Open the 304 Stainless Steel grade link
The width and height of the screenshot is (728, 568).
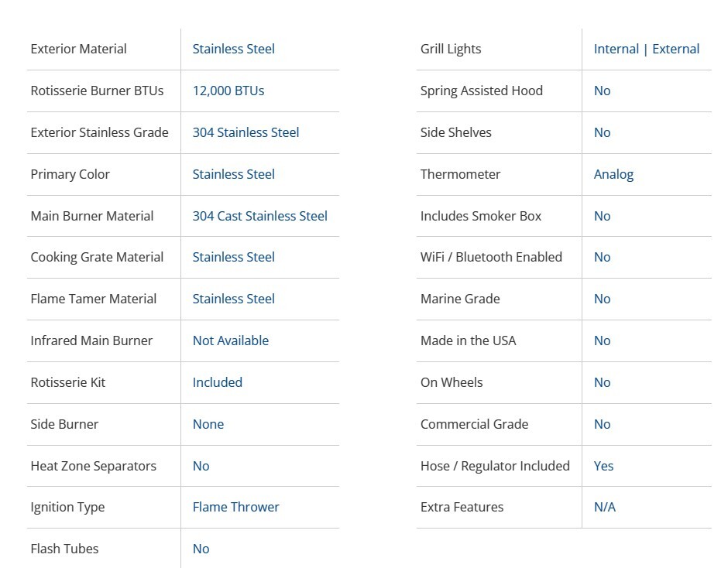click(x=246, y=132)
